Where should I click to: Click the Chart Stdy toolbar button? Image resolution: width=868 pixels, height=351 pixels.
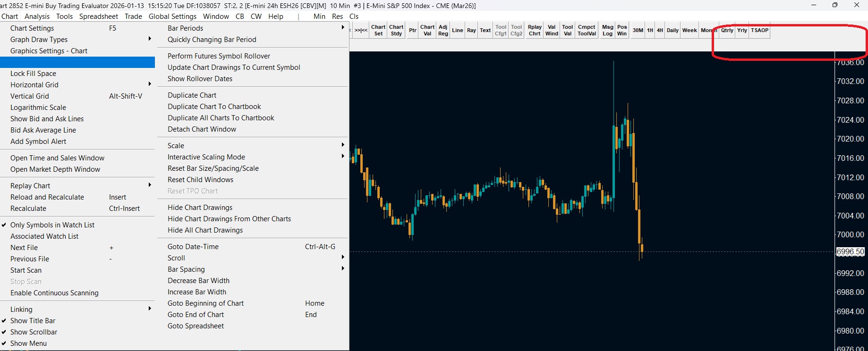pos(396,30)
